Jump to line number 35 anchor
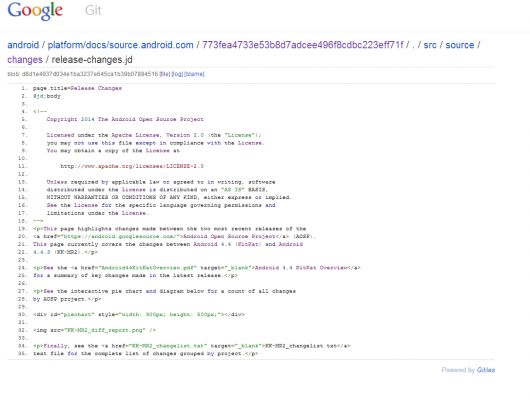 (x=23, y=354)
